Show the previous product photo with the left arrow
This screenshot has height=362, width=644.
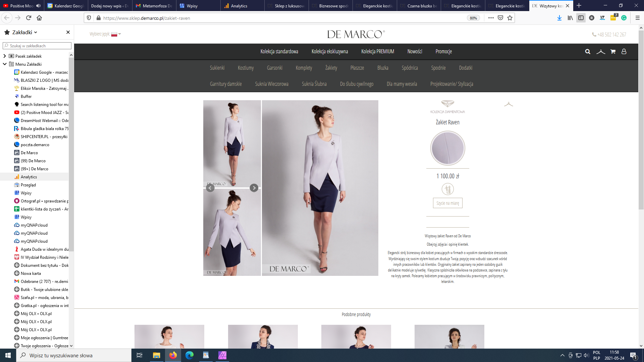tap(210, 188)
